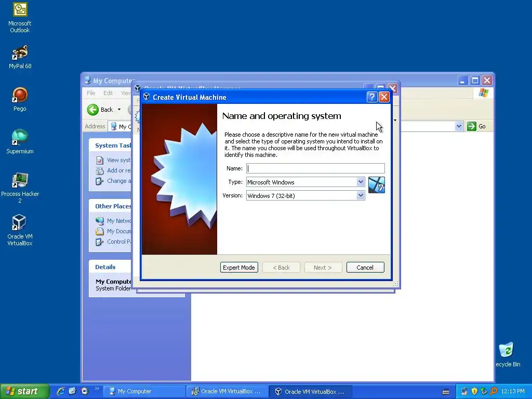This screenshot has width=532, height=399.
Task: Click the View system information link
Action: [x=119, y=160]
